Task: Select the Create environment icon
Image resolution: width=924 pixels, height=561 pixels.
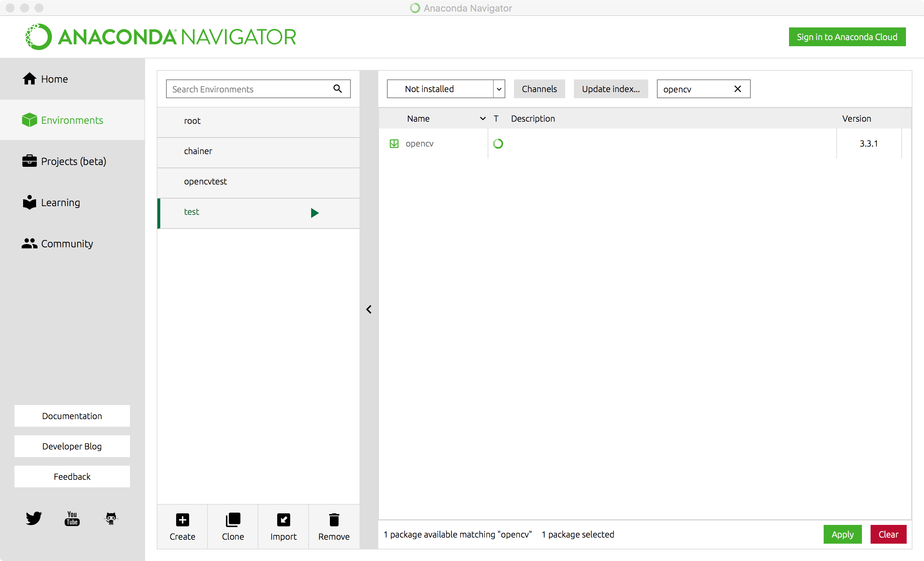Action: tap(182, 520)
